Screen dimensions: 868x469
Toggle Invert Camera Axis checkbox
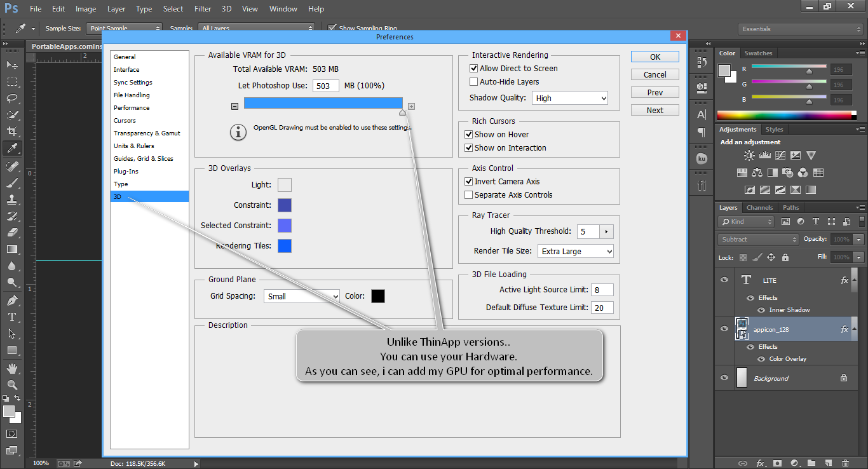469,181
